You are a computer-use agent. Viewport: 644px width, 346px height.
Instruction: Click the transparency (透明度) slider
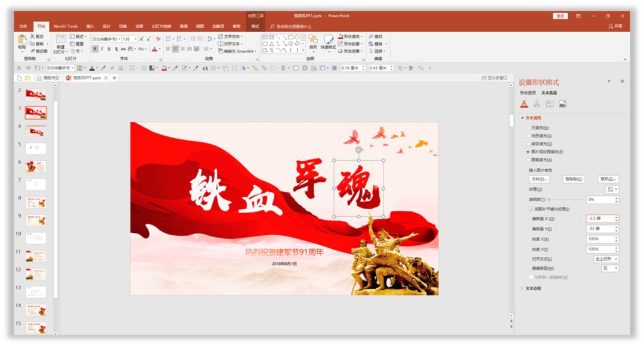point(566,200)
